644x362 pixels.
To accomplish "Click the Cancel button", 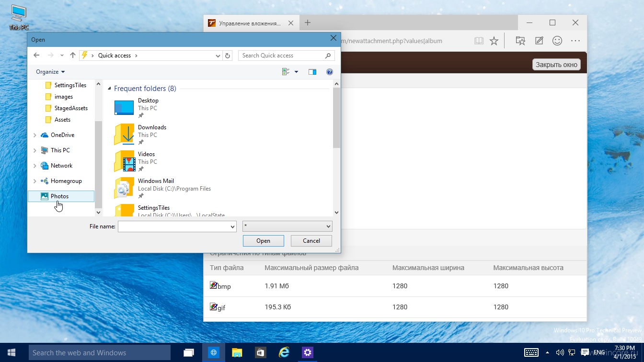I will (x=311, y=241).
